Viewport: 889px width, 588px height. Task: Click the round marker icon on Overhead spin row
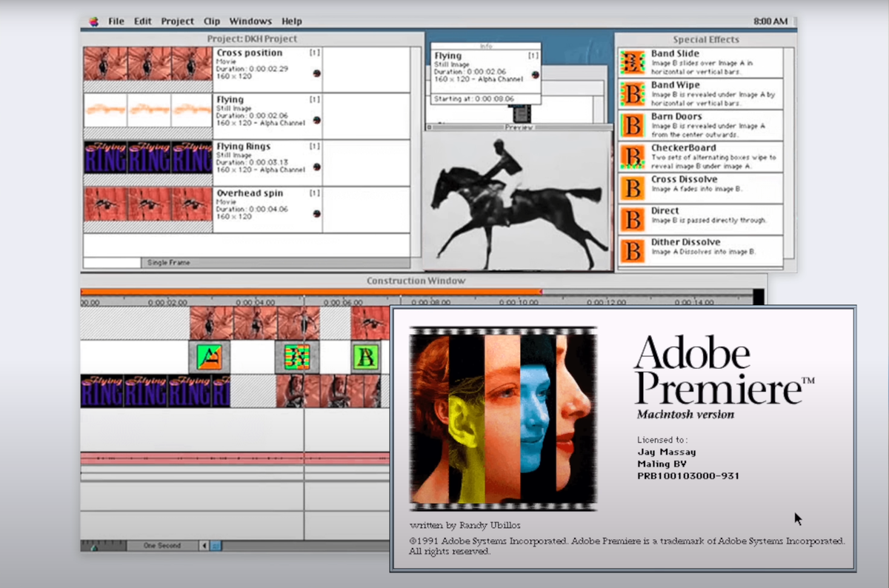pyautogui.click(x=316, y=213)
